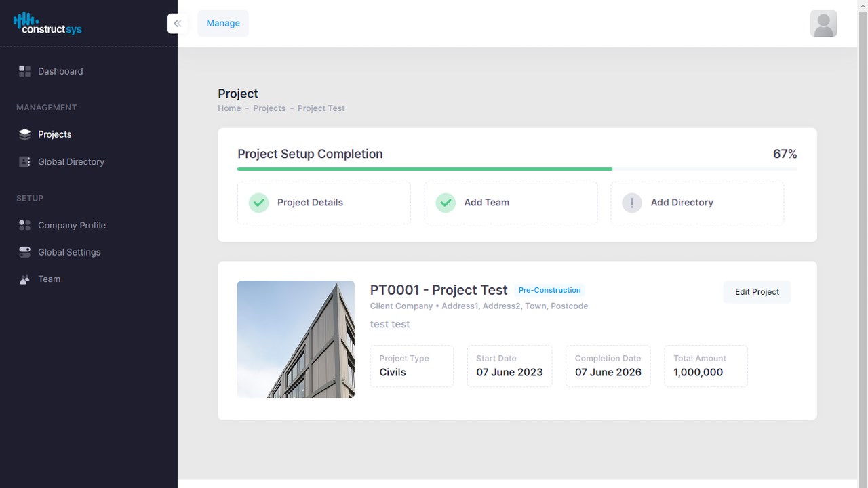Click the Edit Project button
The height and width of the screenshot is (488, 868).
click(757, 292)
